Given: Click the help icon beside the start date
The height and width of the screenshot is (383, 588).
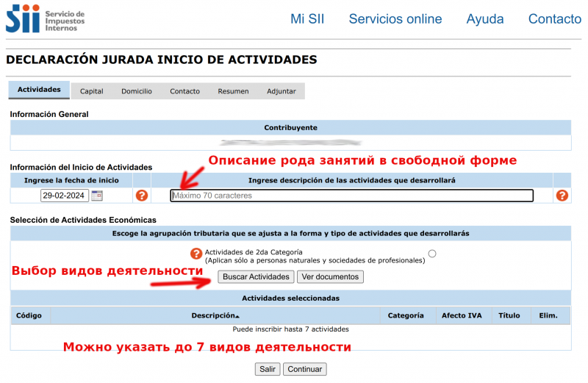Looking at the screenshot, I should pos(142,196).
